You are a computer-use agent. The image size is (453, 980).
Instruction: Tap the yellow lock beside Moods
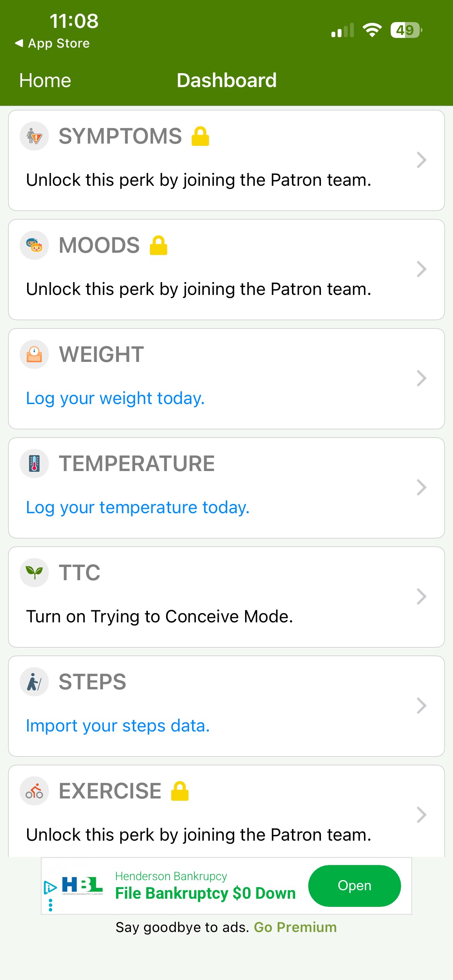coord(158,245)
